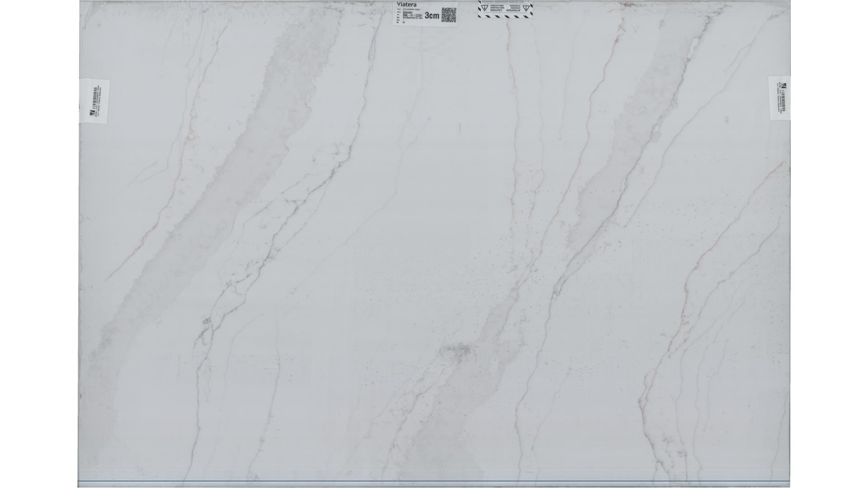
Task: Click the upside-down CAUTION word
Action: point(496,10)
